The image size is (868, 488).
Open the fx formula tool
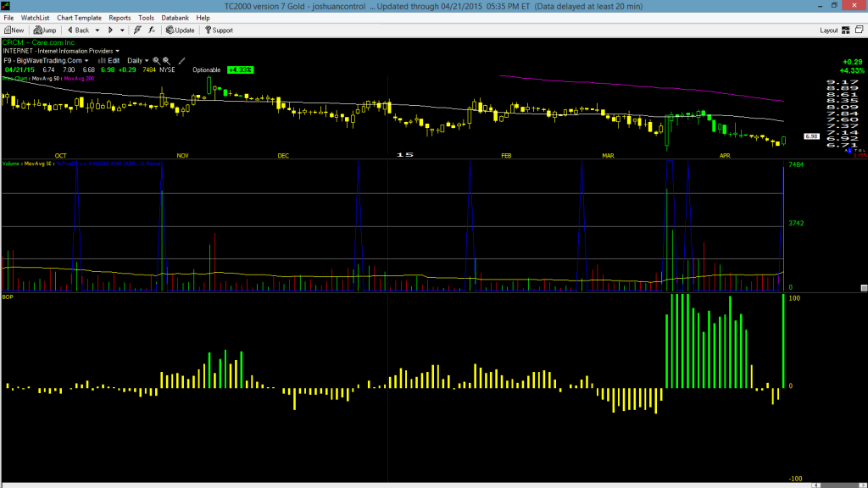152,30
